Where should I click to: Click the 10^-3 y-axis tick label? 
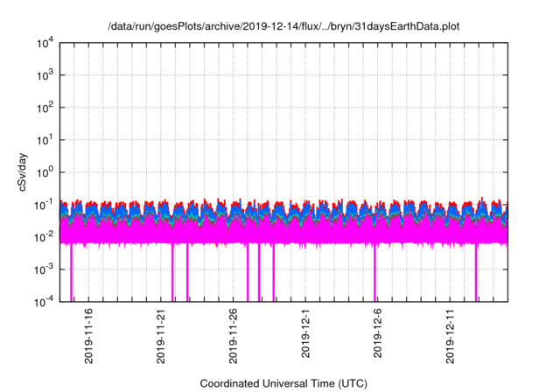pyautogui.click(x=45, y=269)
